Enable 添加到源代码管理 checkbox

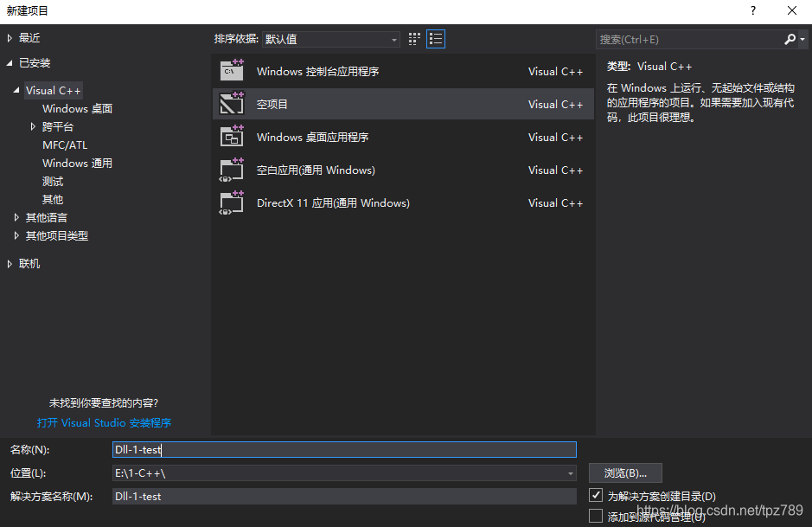pos(596,516)
